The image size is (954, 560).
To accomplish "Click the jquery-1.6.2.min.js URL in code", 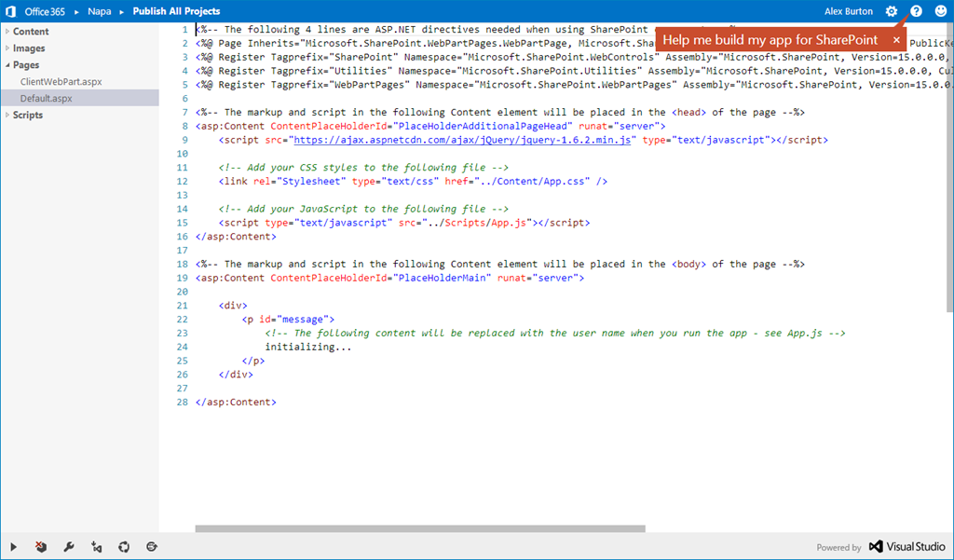I will (x=462, y=140).
